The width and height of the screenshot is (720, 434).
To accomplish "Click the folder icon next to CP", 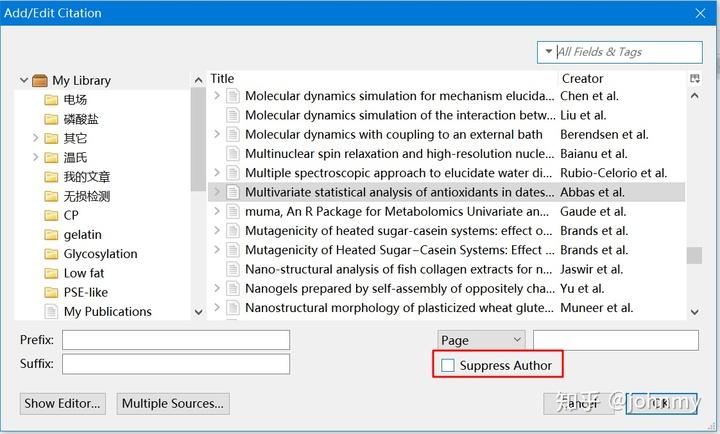I will pyautogui.click(x=51, y=215).
